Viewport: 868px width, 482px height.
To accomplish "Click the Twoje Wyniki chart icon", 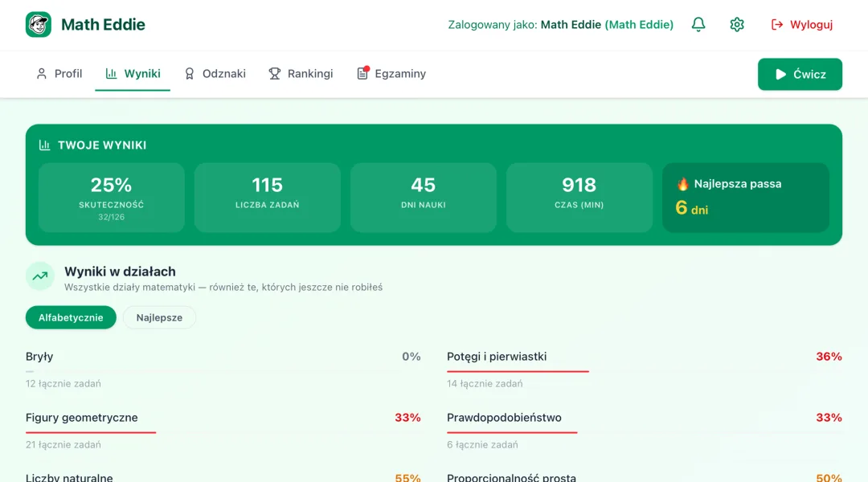I will click(44, 145).
